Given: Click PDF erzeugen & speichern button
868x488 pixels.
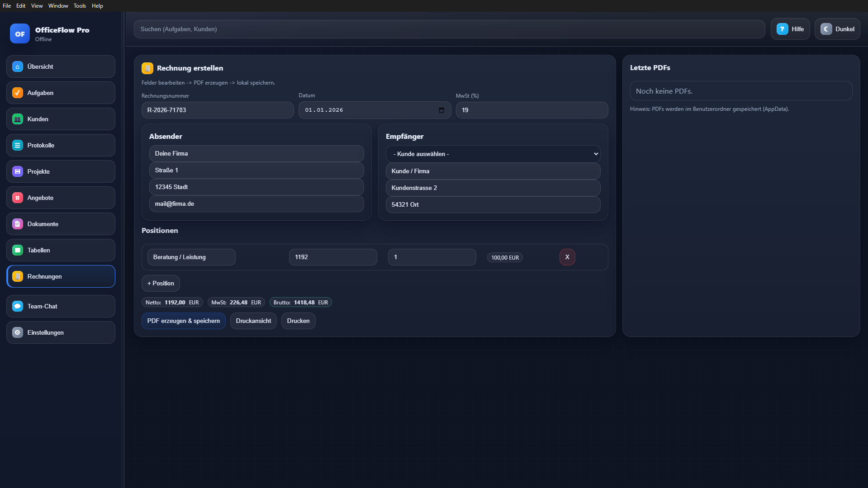Looking at the screenshot, I should point(184,321).
